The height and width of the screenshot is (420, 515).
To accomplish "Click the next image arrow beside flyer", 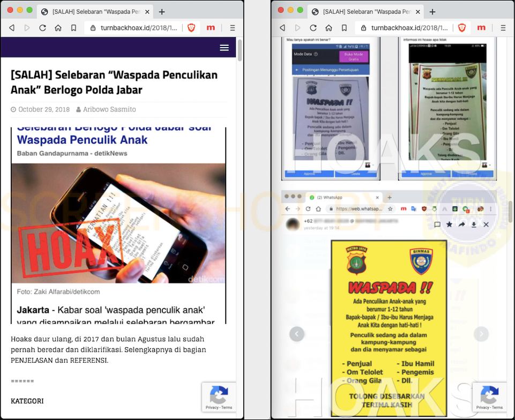I will click(481, 334).
